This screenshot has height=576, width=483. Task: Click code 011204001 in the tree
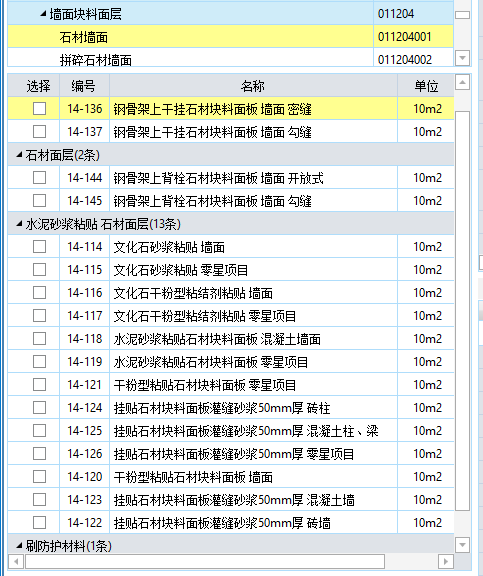(x=404, y=37)
